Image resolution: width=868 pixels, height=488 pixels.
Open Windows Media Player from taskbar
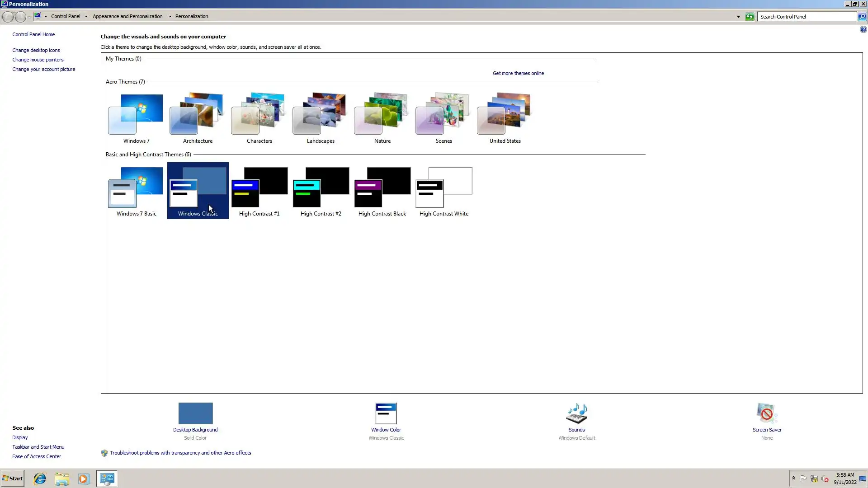coord(84,479)
